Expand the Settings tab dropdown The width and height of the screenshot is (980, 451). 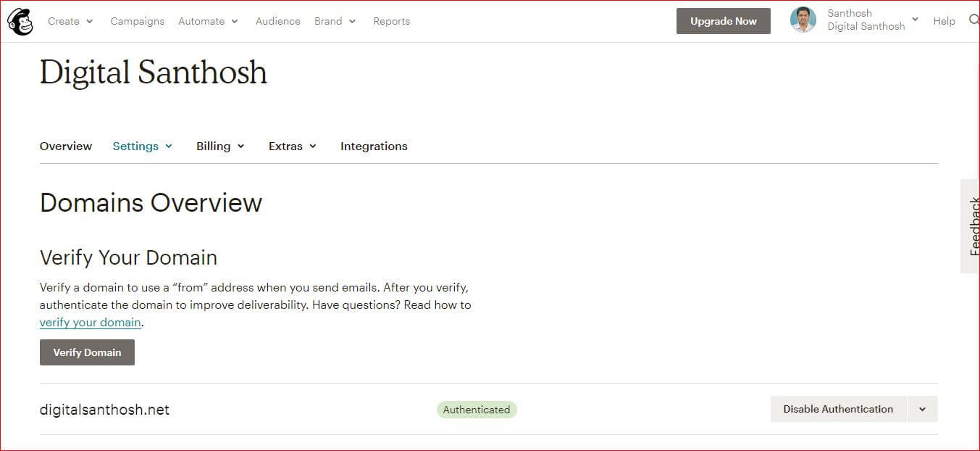(x=143, y=146)
